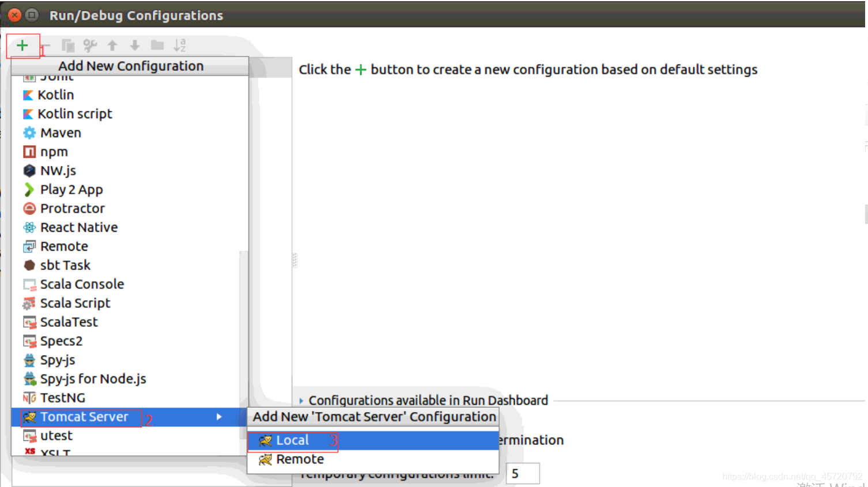The width and height of the screenshot is (868, 487).
Task: Click the Scala Script icon
Action: (x=29, y=304)
